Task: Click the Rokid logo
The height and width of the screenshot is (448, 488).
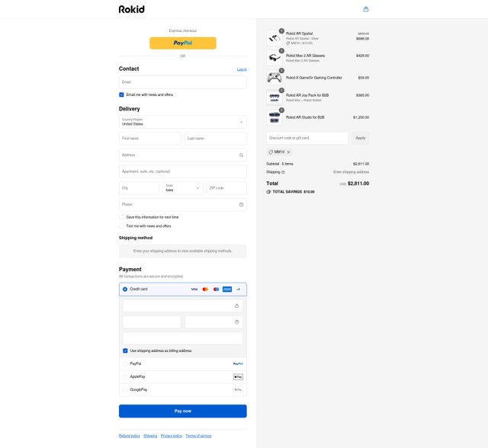Action: click(x=131, y=9)
